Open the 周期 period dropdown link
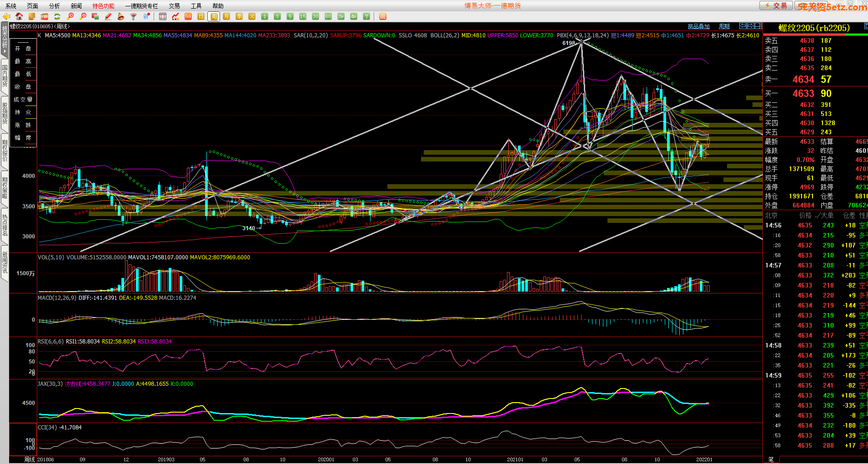Image resolution: width=868 pixels, height=464 pixels. point(724,26)
